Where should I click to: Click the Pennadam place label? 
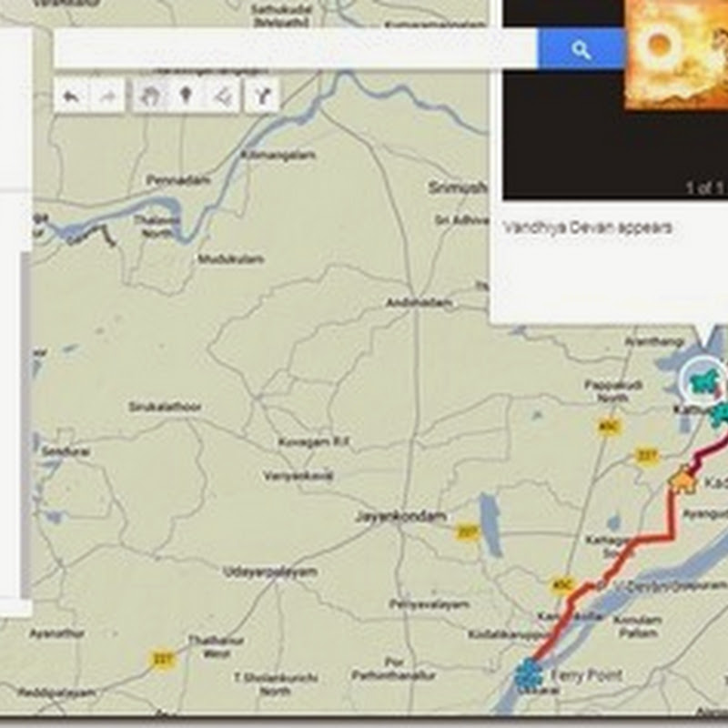178,179
